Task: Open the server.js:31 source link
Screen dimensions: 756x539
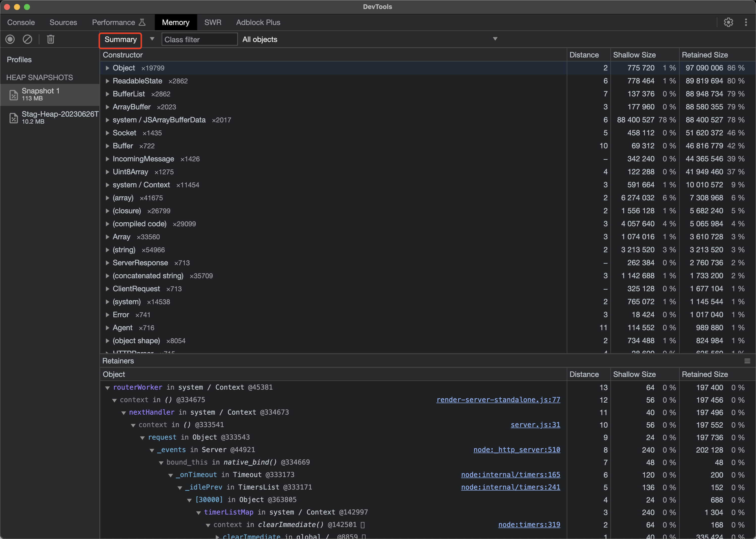Action: (x=535, y=425)
